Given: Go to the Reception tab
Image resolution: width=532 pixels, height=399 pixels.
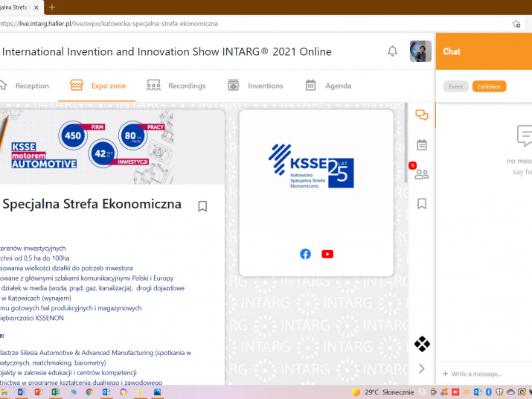Looking at the screenshot, I should [x=24, y=86].
